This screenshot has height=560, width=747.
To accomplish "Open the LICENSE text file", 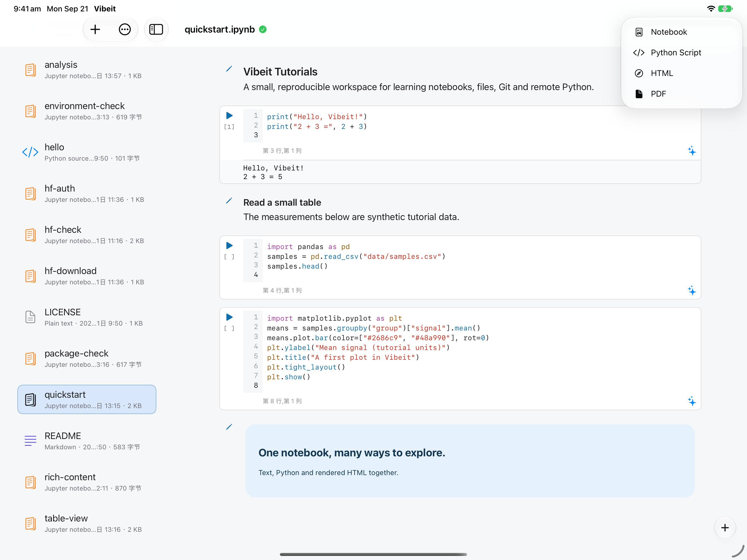I will pyautogui.click(x=87, y=317).
